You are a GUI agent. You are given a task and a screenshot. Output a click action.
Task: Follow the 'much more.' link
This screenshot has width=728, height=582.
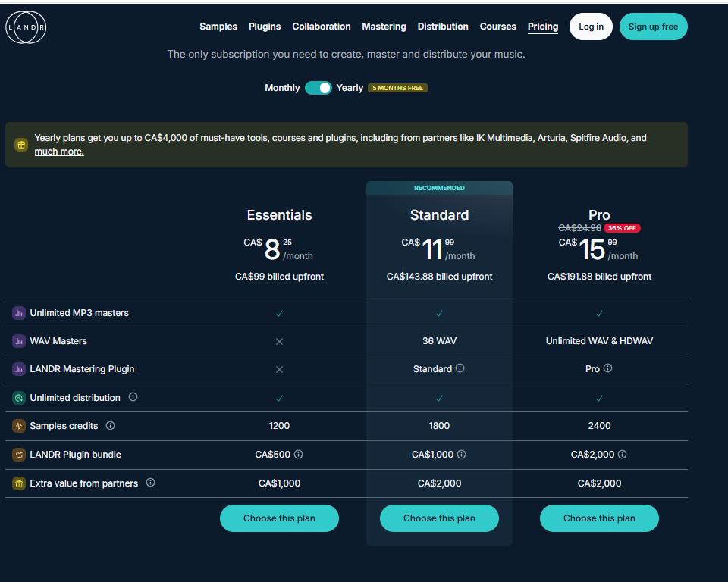[59, 152]
